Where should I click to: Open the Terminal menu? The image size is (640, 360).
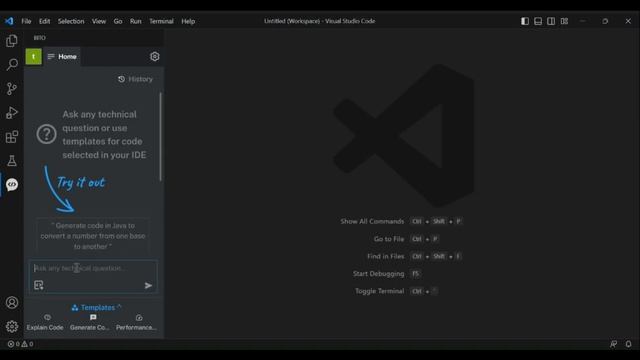pos(161,21)
